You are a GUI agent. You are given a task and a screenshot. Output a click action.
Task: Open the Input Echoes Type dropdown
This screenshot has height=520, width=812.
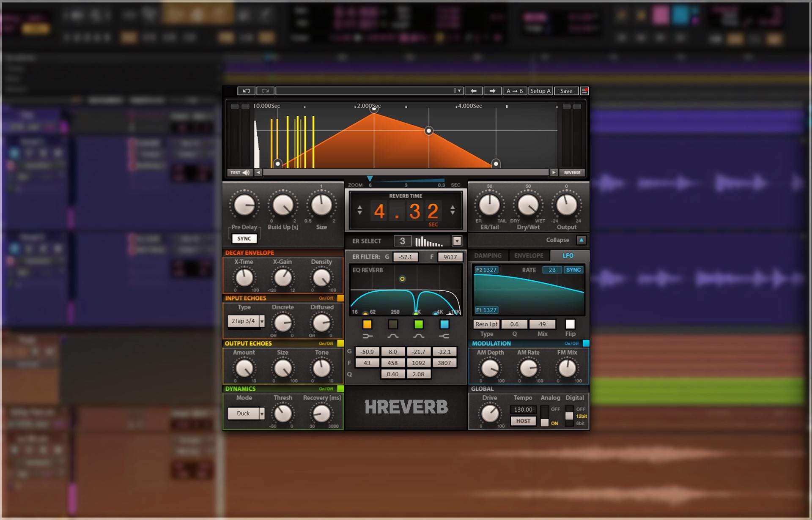pos(246,321)
